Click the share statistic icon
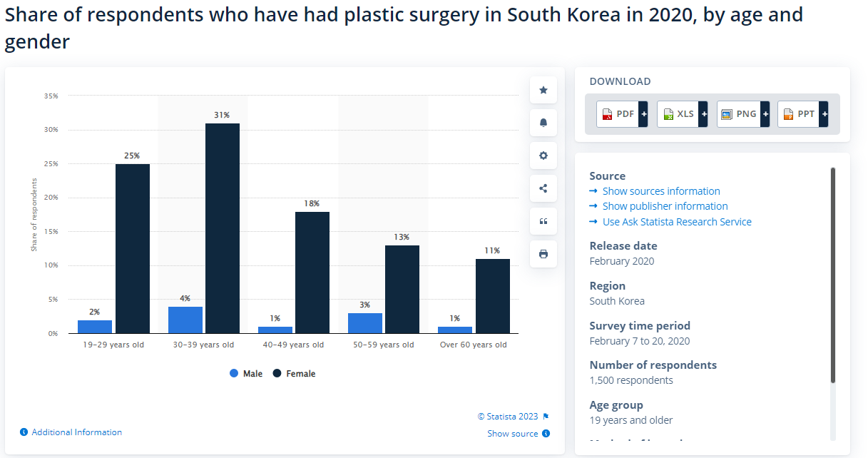This screenshot has height=458, width=868. tap(543, 188)
